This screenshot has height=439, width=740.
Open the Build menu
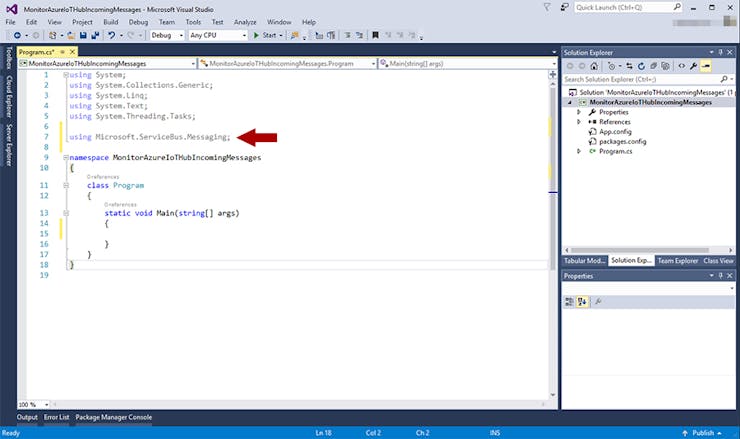click(110, 22)
